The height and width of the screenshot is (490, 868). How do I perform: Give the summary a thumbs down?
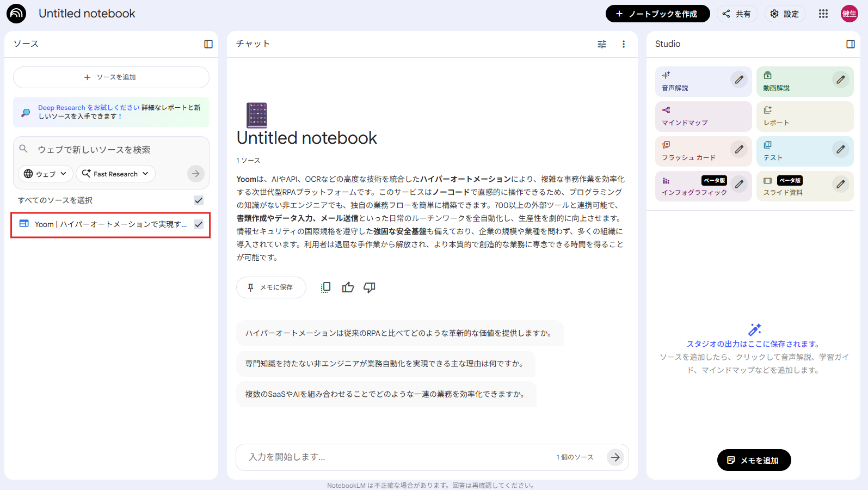coord(370,287)
